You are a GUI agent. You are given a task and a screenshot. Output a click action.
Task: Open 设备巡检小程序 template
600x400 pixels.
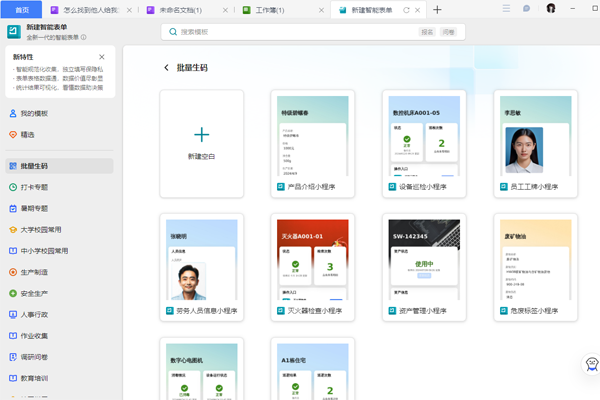point(424,143)
